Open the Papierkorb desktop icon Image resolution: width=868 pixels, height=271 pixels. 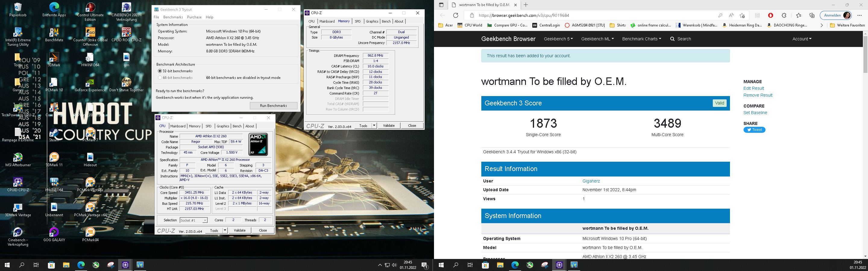18,10
